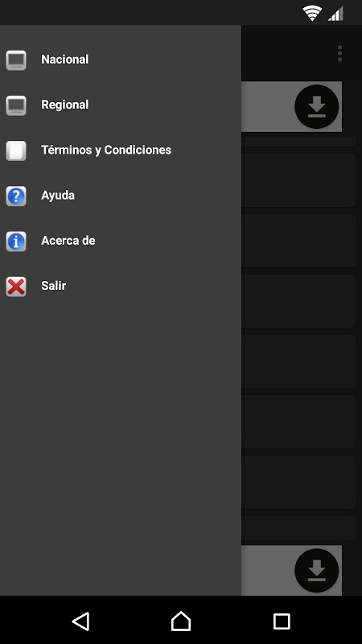
Task: Tap the Android back navigation button
Action: 81,621
